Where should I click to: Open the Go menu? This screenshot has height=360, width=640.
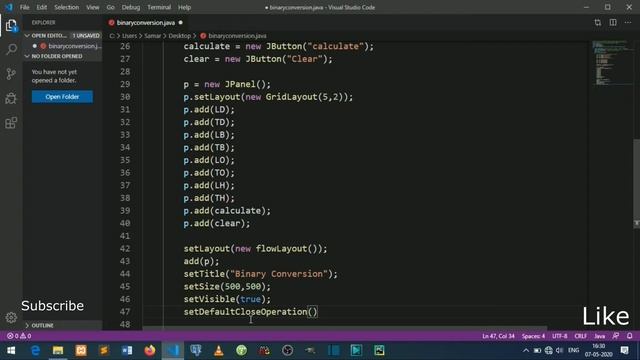[x=110, y=7]
